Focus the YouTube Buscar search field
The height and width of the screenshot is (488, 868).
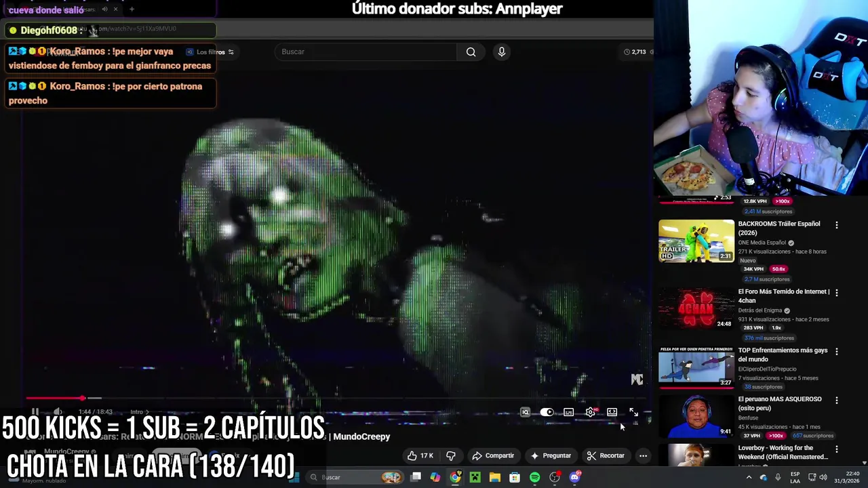(x=366, y=52)
